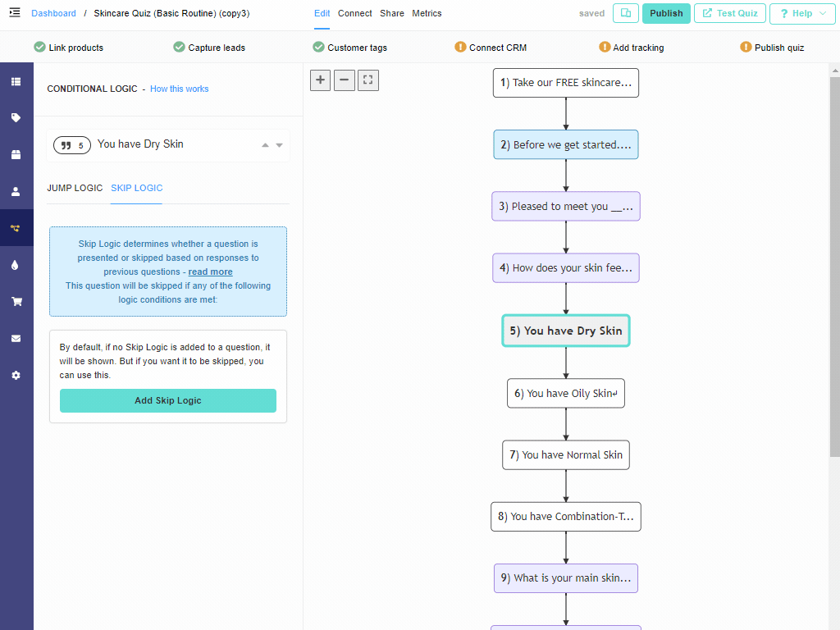Open the tag icon in sidebar

(x=16, y=118)
